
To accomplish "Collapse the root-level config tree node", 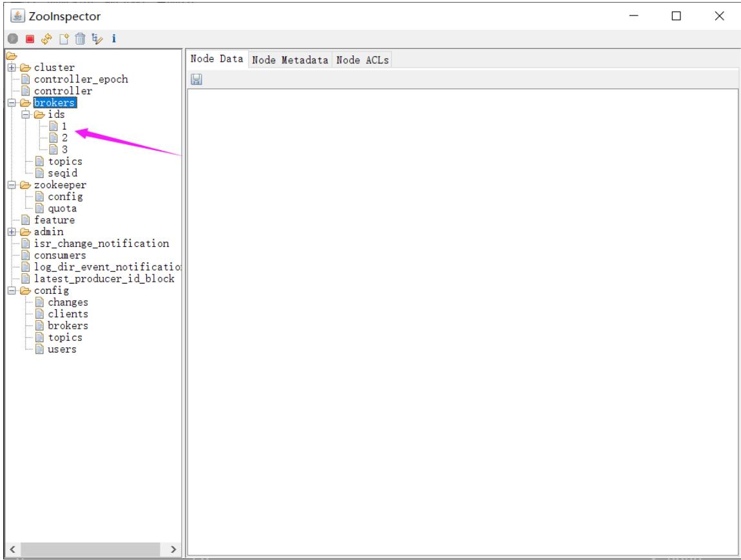I will click(x=12, y=291).
